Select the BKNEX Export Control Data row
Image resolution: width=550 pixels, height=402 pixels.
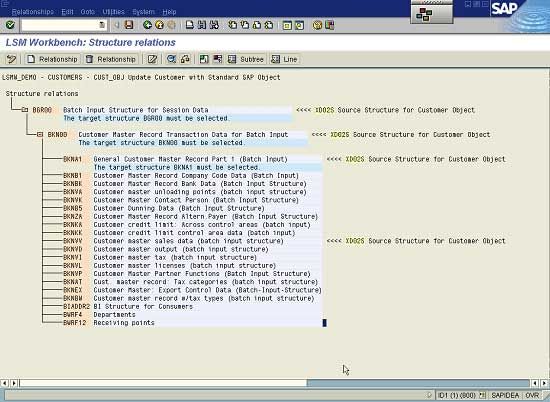[x=192, y=290]
